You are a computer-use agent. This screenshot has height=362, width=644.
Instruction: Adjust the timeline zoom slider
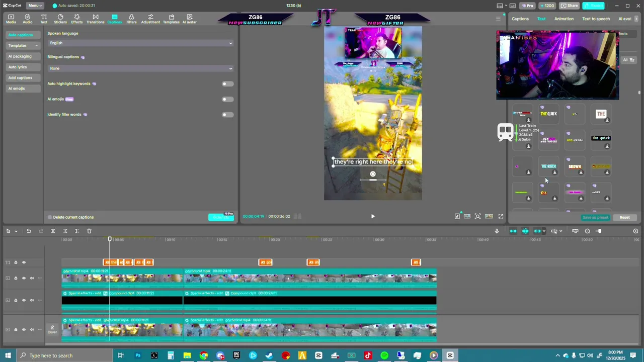[598, 231]
